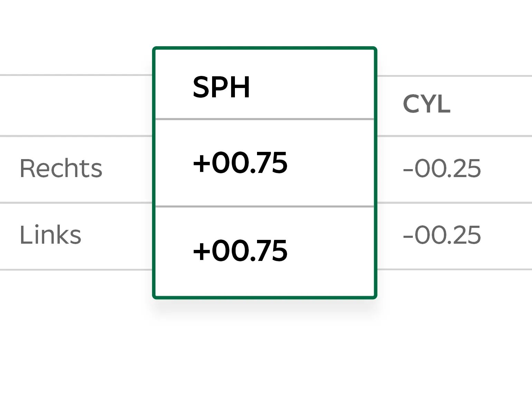The width and height of the screenshot is (532, 399).
Task: Click the divider between the two SPH values
Action: (x=265, y=206)
